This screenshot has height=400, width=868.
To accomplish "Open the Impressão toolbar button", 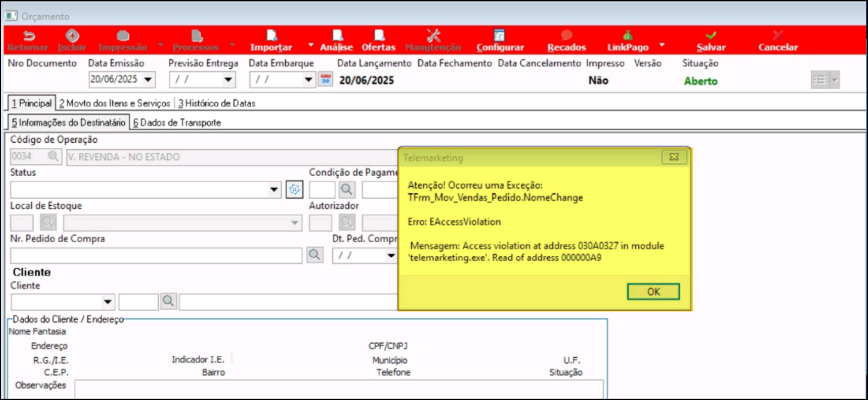I will pyautogui.click(x=123, y=41).
